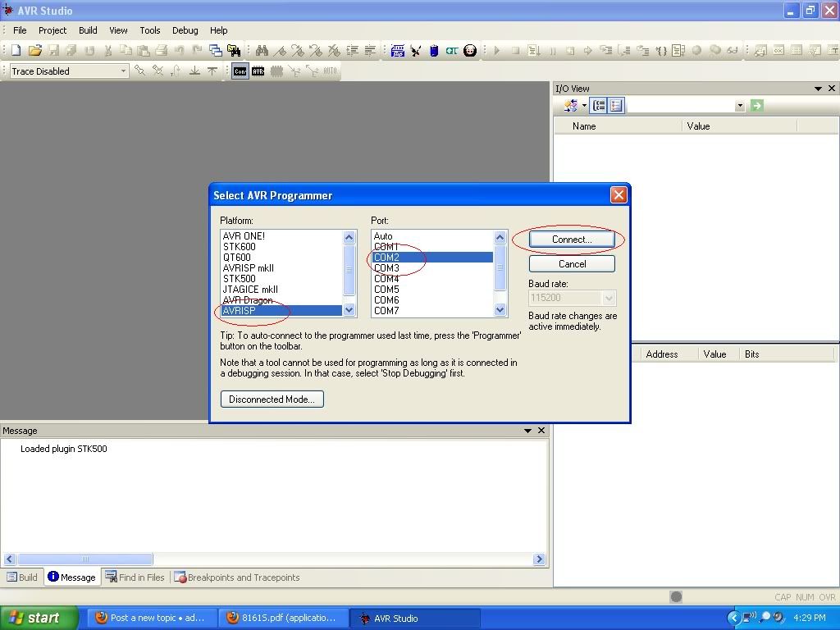Clear all bookmarks icon
The height and width of the screenshot is (630, 840).
point(334,50)
